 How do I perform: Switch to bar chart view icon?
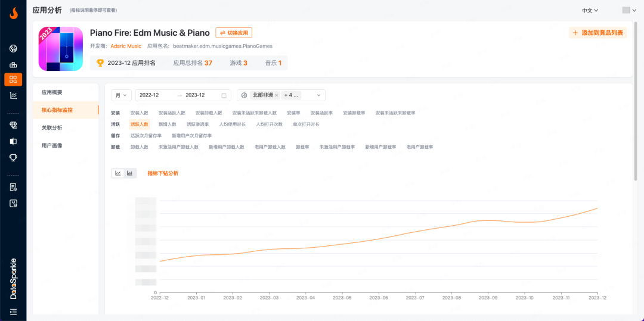tap(130, 173)
